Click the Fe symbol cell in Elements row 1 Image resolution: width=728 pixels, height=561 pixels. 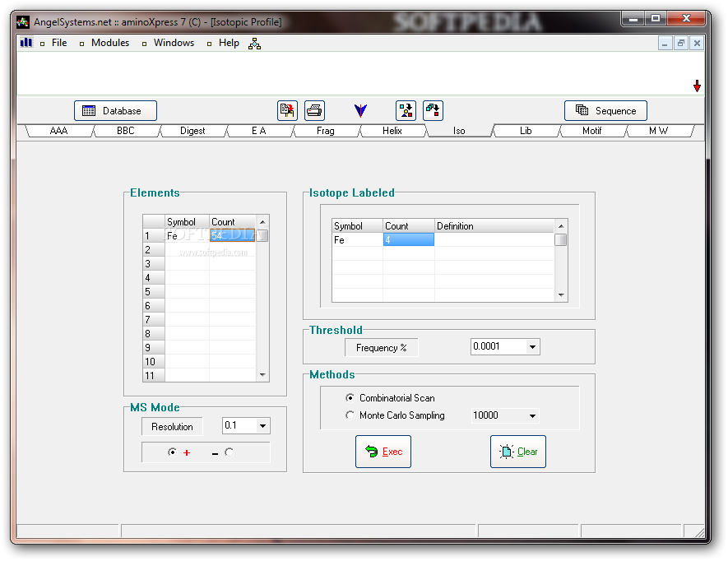(187, 236)
